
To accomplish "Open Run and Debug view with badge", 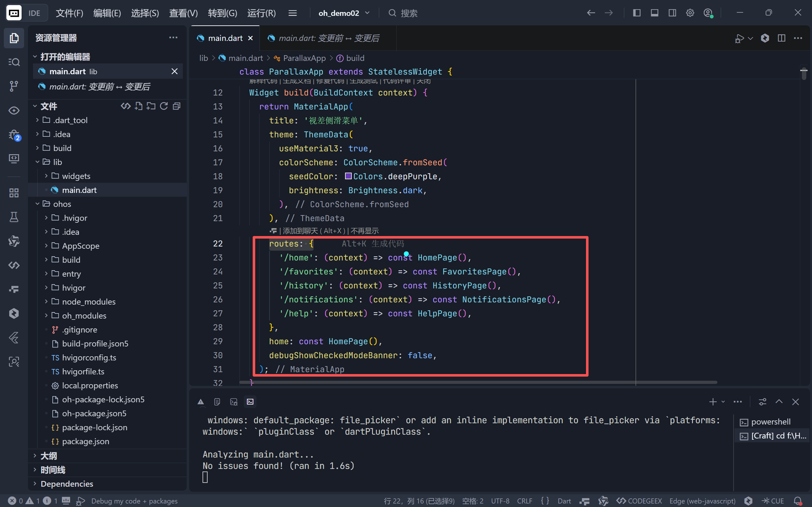I will click(14, 135).
